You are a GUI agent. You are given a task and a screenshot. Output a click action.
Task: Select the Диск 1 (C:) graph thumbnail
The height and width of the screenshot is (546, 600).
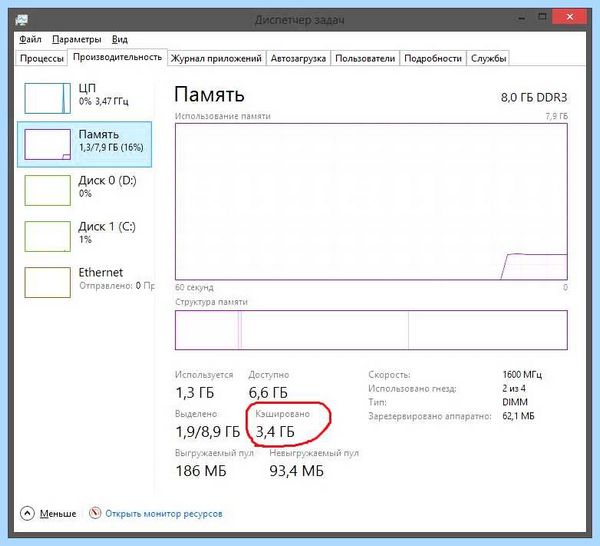click(48, 236)
